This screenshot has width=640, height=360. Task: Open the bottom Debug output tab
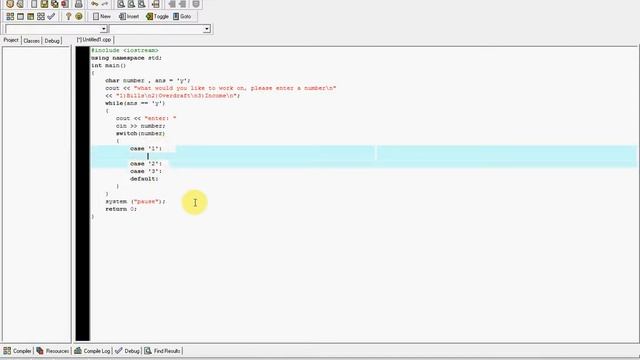tap(127, 351)
